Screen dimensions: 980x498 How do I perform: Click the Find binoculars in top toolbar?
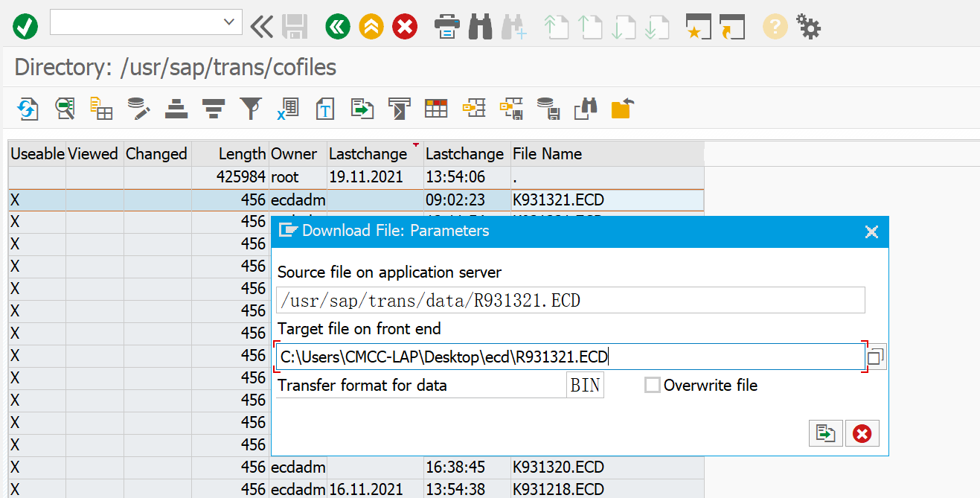coord(480,28)
